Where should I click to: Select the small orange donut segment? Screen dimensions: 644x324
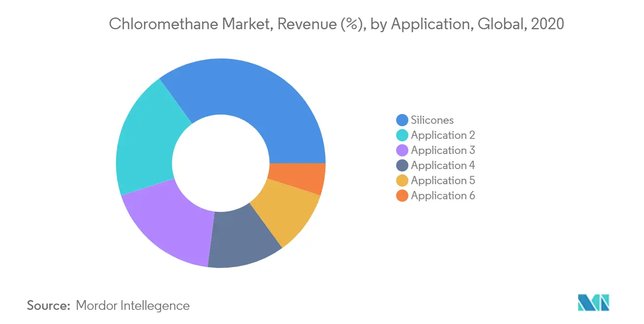pyautogui.click(x=298, y=177)
